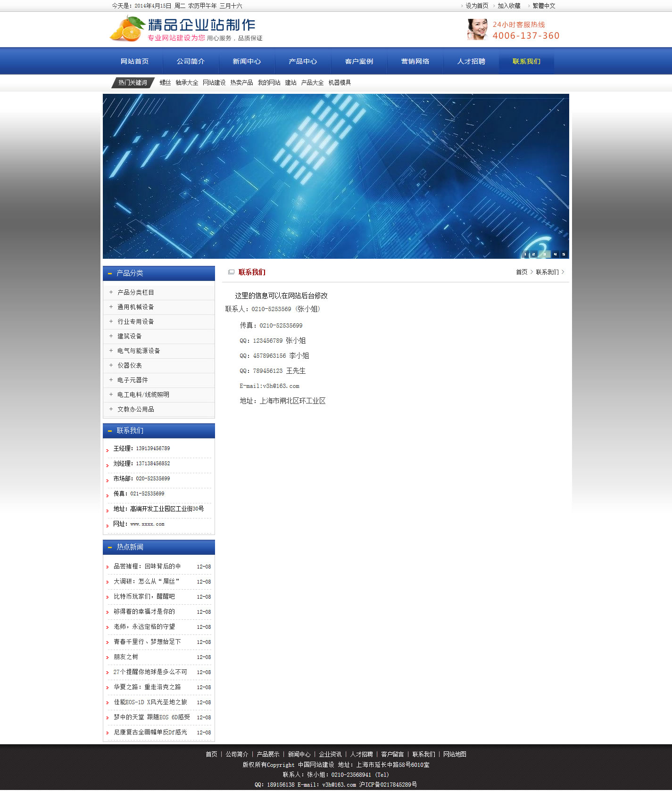Open 人才招聘 navigation item
672x798 pixels.
471,61
